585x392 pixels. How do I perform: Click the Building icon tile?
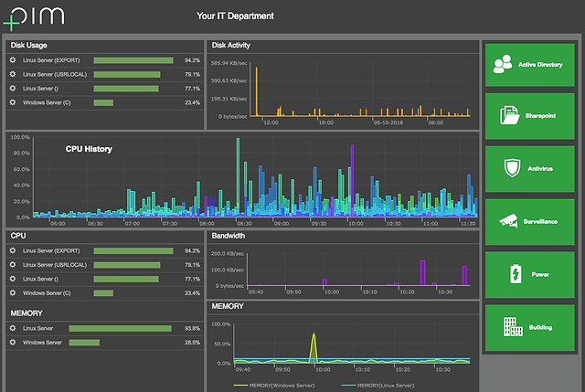[x=530, y=327]
